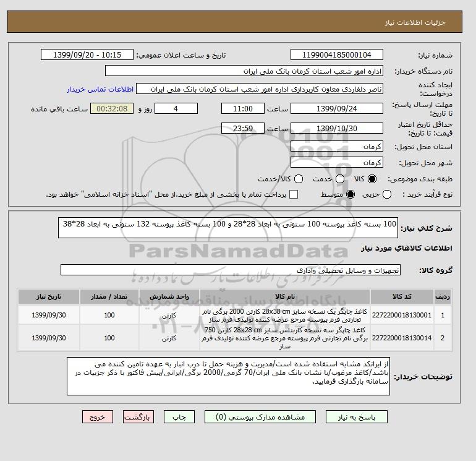Click the announcement date field 1399/09/20 - 10:15
This screenshot has width=476, height=461.
click(87, 54)
